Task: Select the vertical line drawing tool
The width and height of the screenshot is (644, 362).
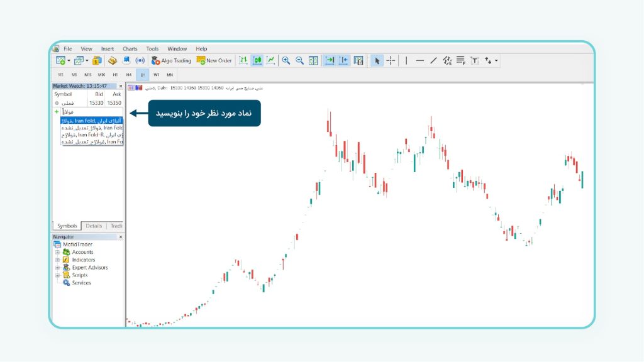Action: (x=406, y=60)
